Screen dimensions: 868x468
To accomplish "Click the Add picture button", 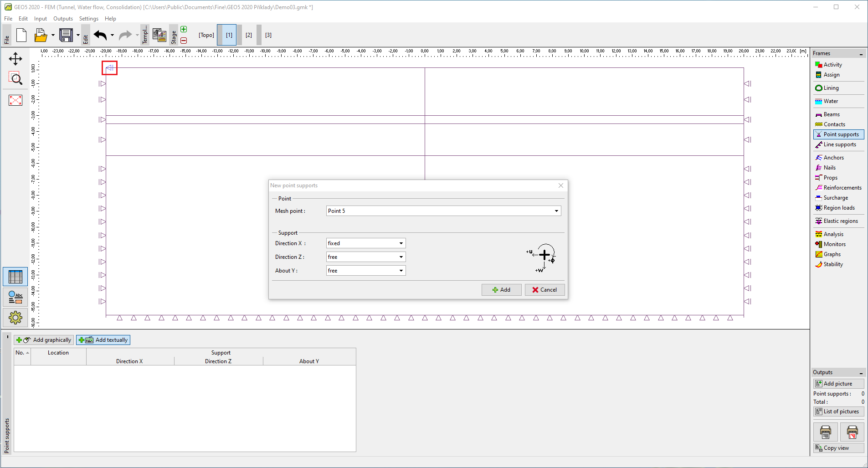I will click(838, 384).
